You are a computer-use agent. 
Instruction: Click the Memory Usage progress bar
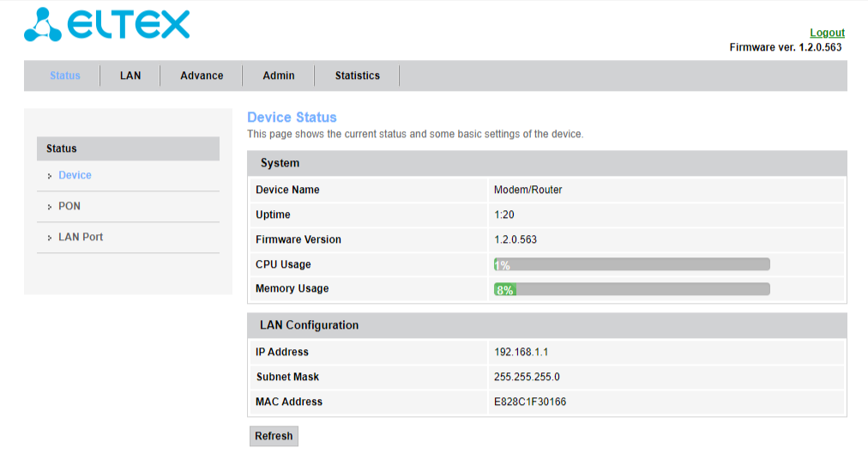click(x=631, y=289)
